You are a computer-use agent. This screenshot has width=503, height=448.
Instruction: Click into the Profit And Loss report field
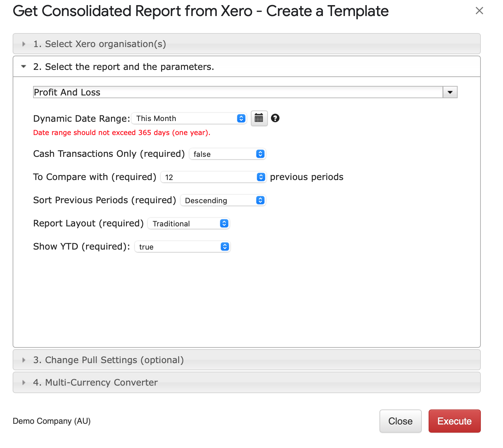[x=238, y=92]
